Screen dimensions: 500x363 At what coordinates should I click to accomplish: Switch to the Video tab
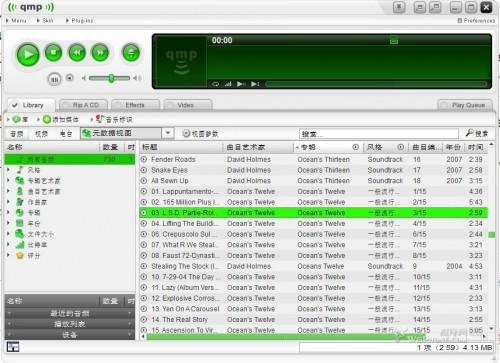click(x=188, y=105)
